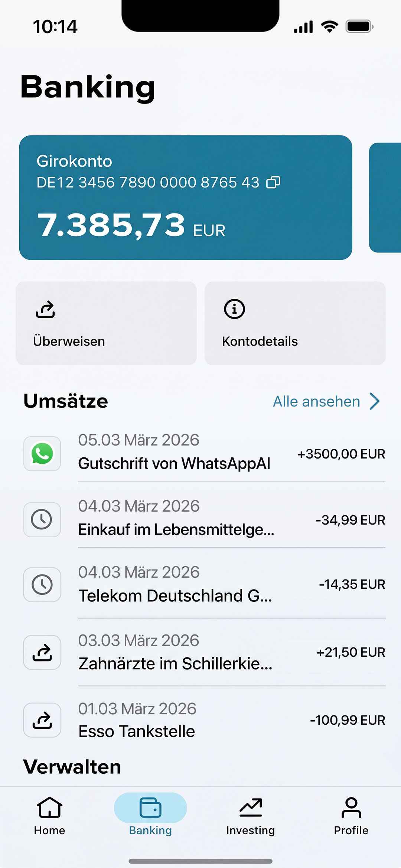Image resolution: width=401 pixels, height=868 pixels.
Task: Tap the next account card peeking right
Action: [385, 198]
